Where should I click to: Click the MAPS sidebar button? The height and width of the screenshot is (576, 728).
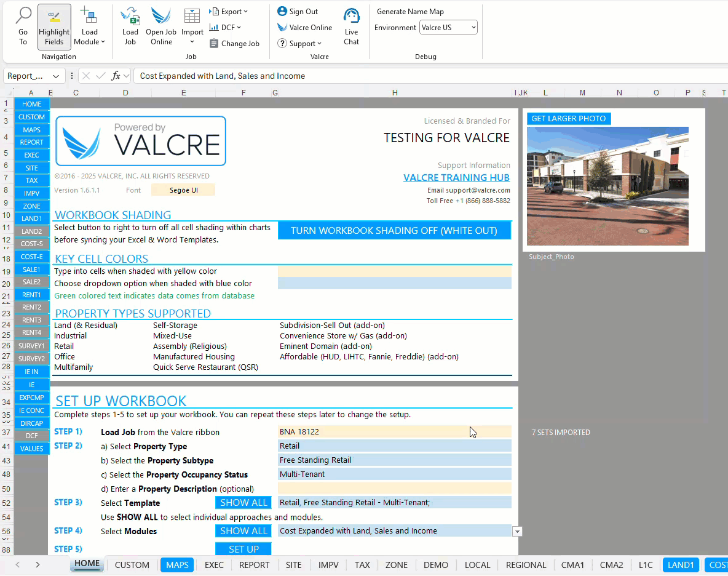[31, 130]
